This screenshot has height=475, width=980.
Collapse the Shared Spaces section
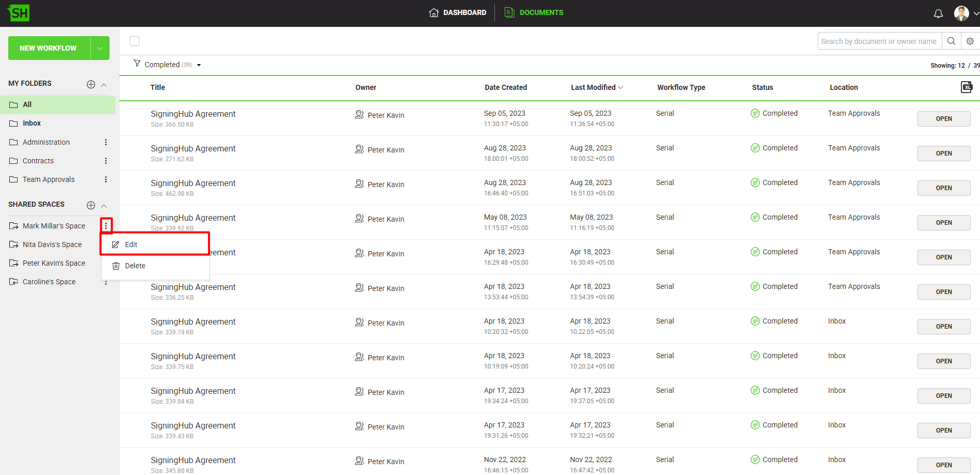[x=104, y=206]
